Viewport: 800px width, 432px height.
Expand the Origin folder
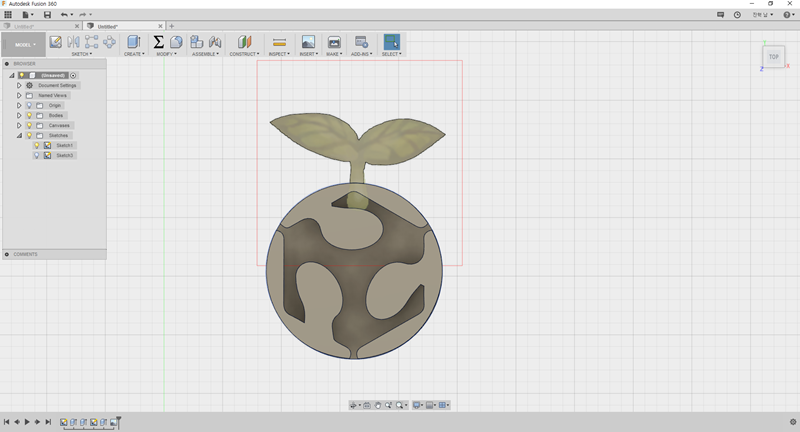19,106
